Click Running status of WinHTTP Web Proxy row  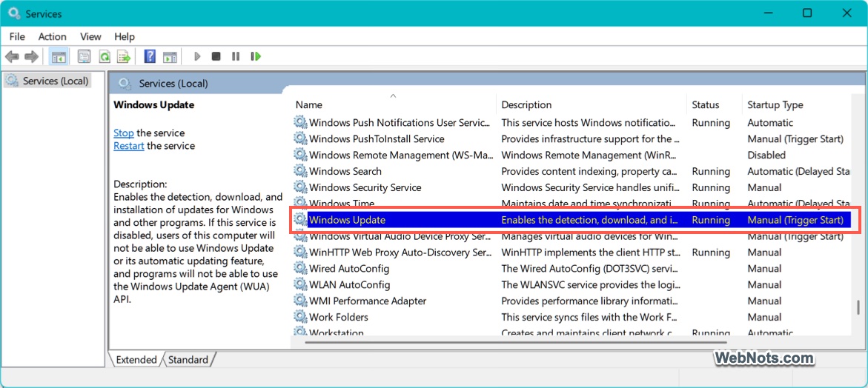pos(711,252)
